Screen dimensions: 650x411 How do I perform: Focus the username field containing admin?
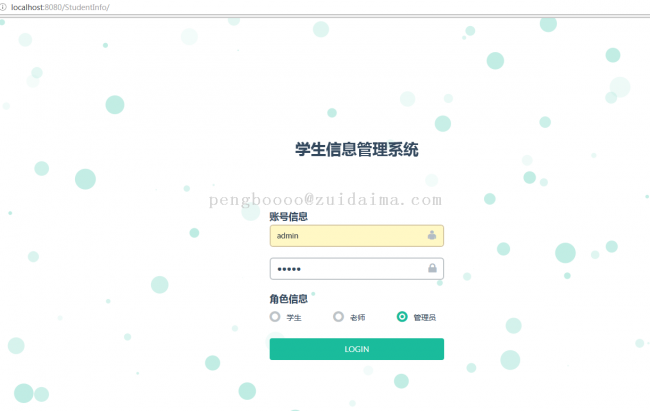(x=357, y=236)
